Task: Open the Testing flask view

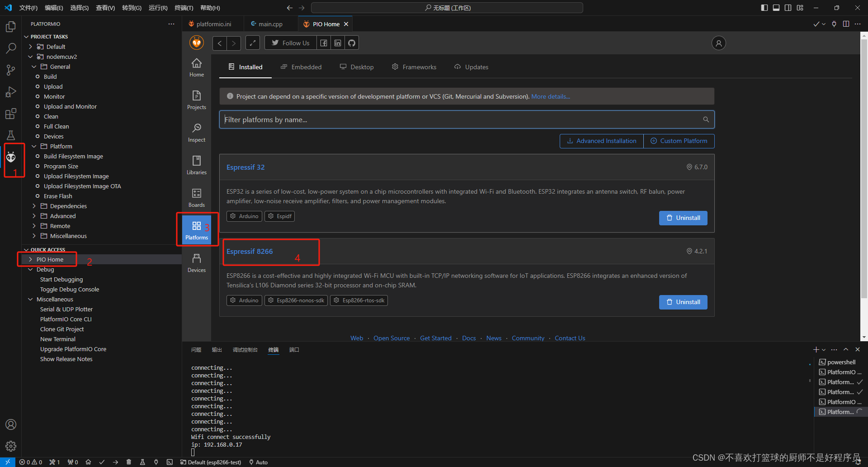Action: tap(11, 135)
